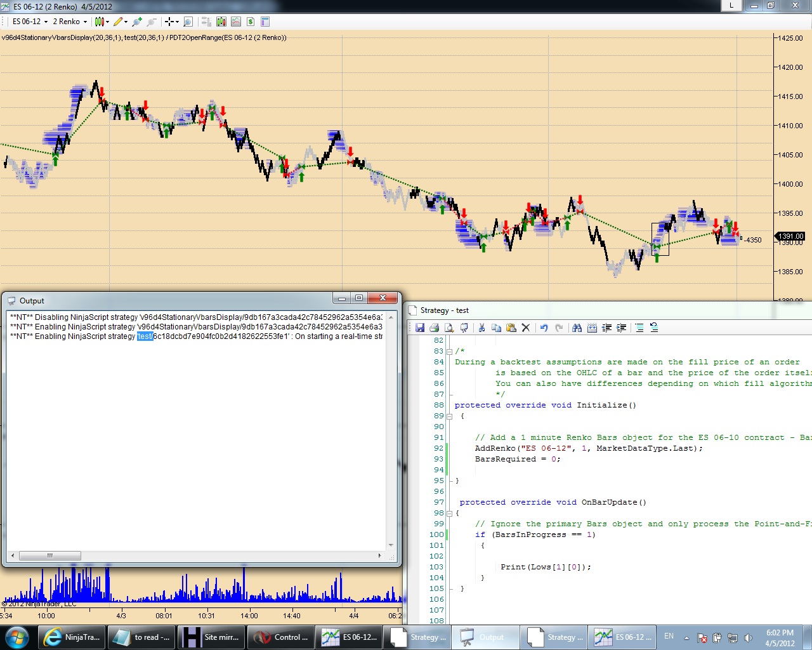Switch to the NinjaTra... Internet Explorer taskbar item
Viewport: 812px width, 650px height.
pyautogui.click(x=71, y=637)
